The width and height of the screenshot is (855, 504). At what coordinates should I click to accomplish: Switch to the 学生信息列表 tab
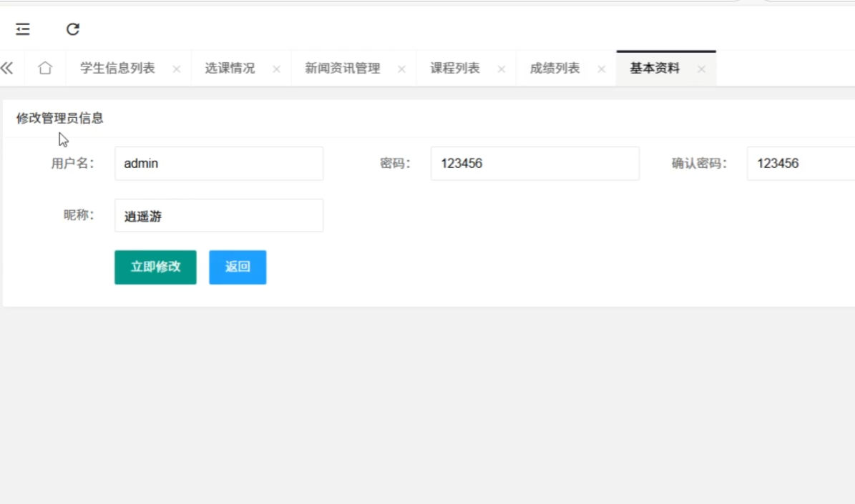click(117, 69)
